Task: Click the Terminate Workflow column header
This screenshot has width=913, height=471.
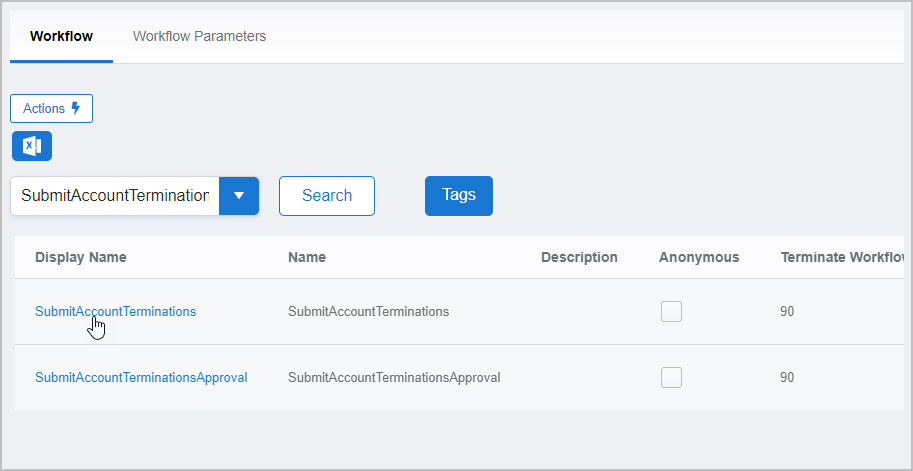Action: tap(840, 257)
